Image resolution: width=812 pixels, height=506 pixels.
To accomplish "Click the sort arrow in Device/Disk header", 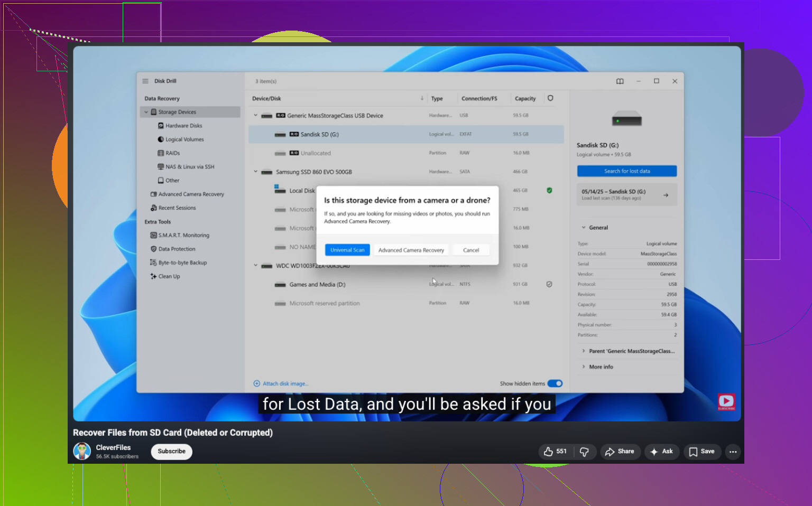I will click(x=422, y=98).
